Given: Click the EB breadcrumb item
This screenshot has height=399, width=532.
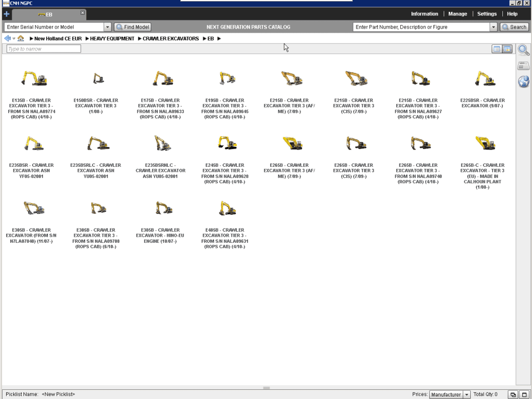Looking at the screenshot, I should pos(210,39).
